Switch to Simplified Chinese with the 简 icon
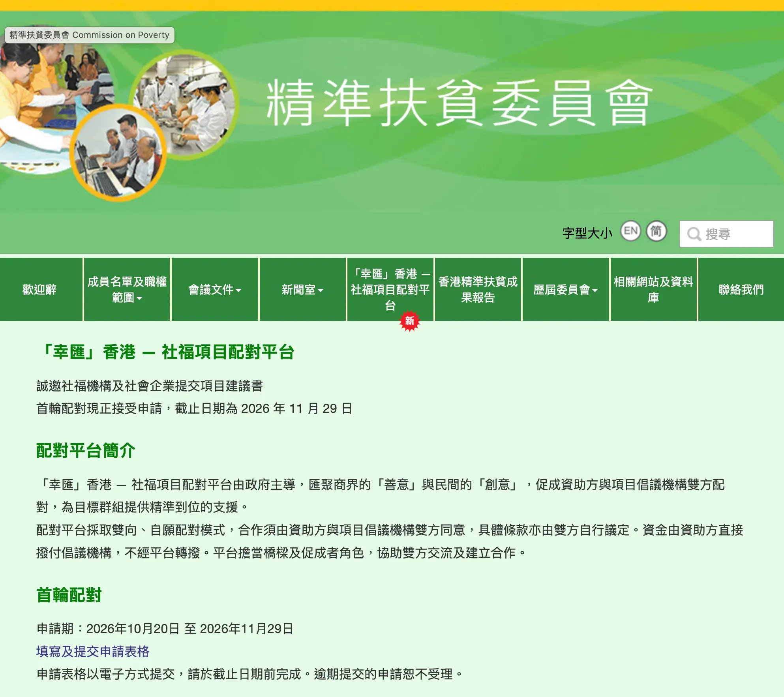This screenshot has width=784, height=697. pos(656,231)
